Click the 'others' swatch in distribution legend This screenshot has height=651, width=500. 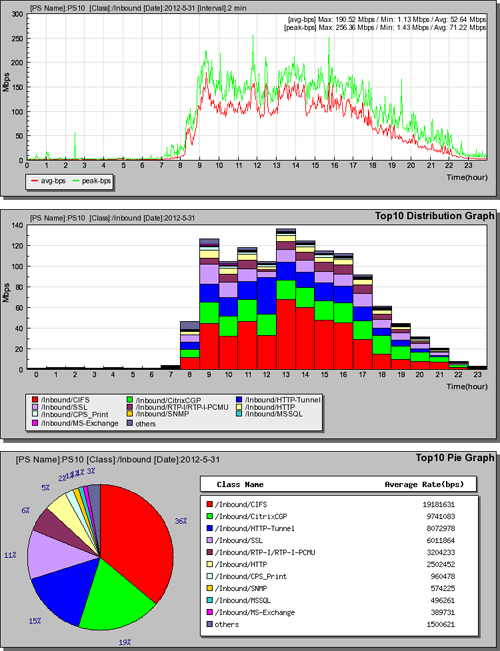[x=131, y=423]
